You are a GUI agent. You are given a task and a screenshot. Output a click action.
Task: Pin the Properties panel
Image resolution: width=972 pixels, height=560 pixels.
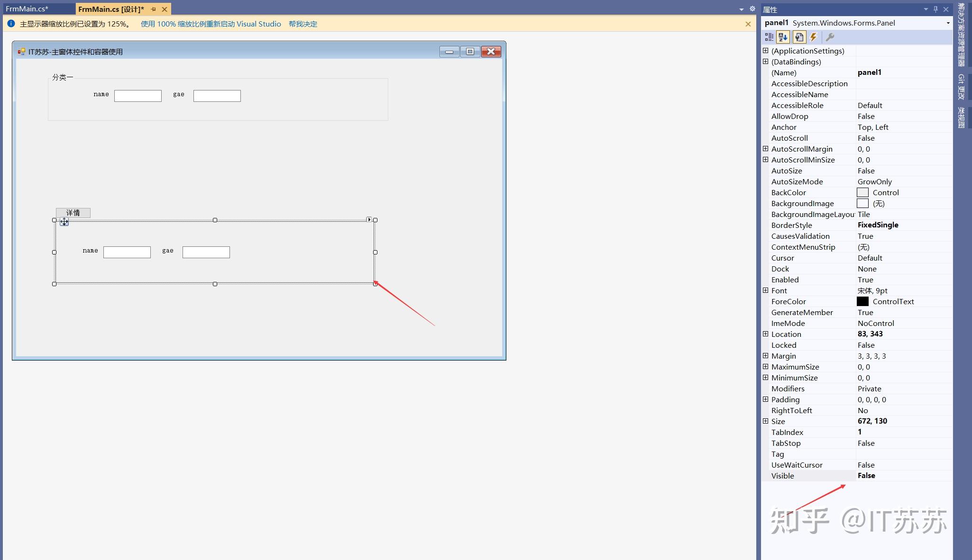pos(935,9)
